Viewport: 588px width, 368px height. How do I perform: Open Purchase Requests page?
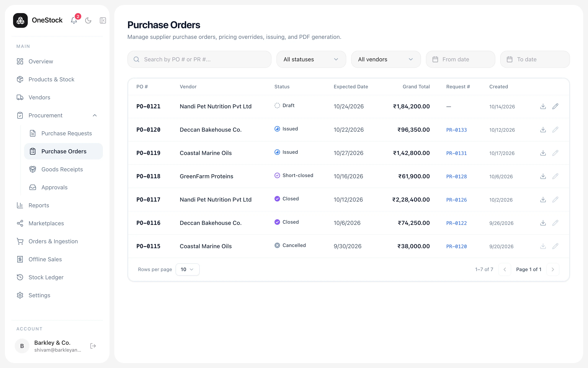63,133
